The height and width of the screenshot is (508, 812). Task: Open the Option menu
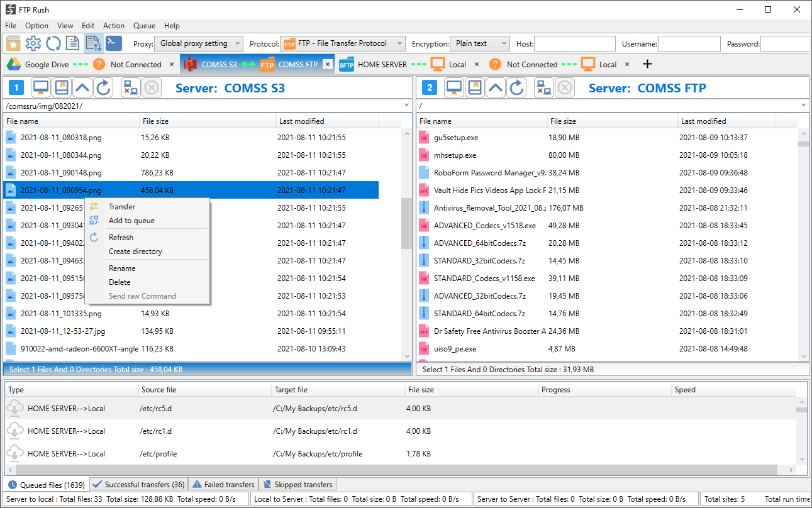(36, 26)
